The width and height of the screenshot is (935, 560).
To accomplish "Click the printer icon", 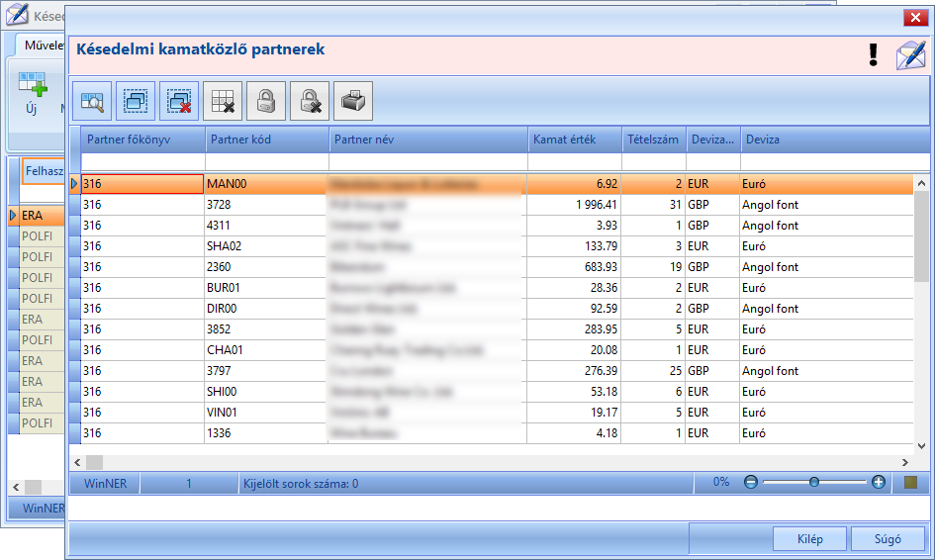I will coord(353,101).
